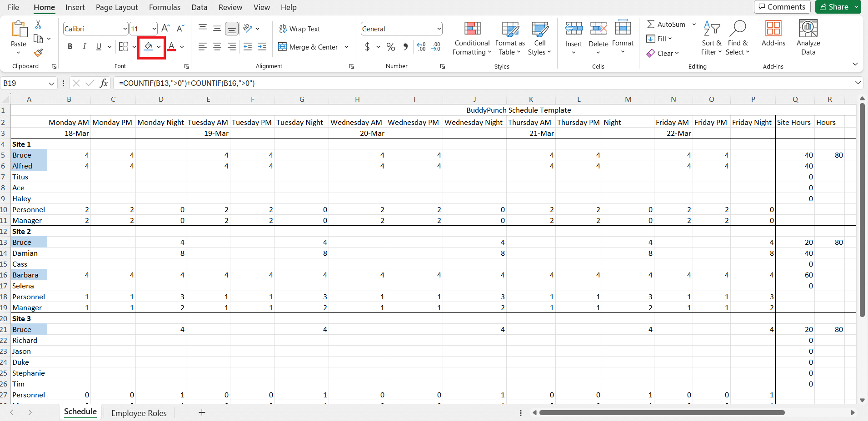This screenshot has width=868, height=421.
Task: Open the Borders dropdown menu
Action: tap(133, 47)
